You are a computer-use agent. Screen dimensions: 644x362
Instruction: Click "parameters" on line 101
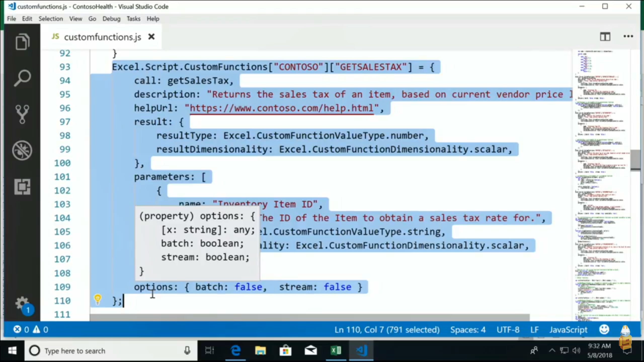click(162, 177)
